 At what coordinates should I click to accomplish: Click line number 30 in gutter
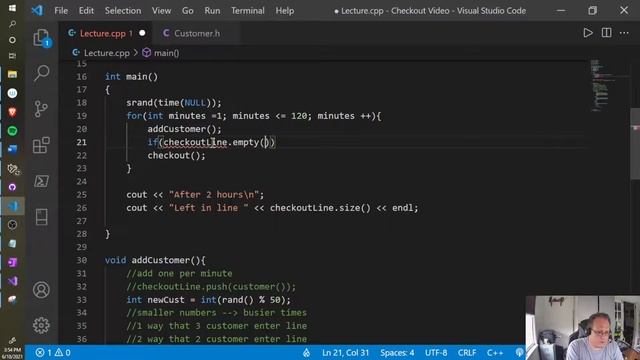coord(82,260)
